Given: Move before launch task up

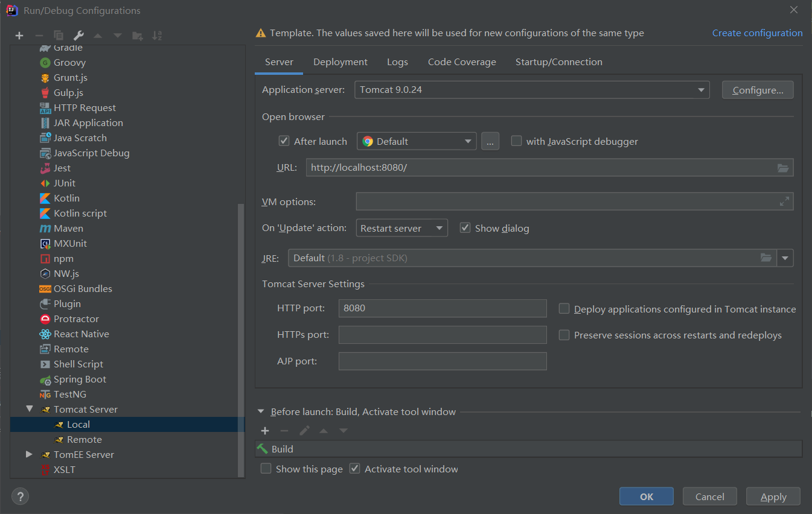Looking at the screenshot, I should click(x=324, y=431).
